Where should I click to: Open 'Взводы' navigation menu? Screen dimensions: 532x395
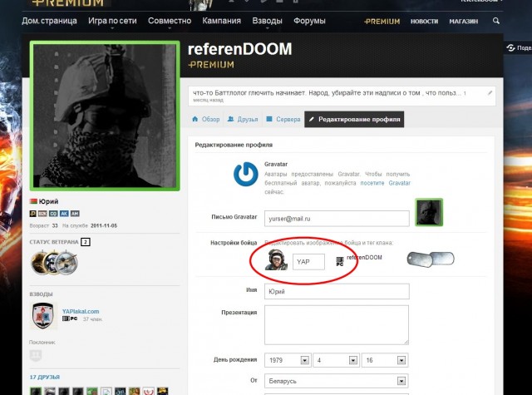(267, 21)
